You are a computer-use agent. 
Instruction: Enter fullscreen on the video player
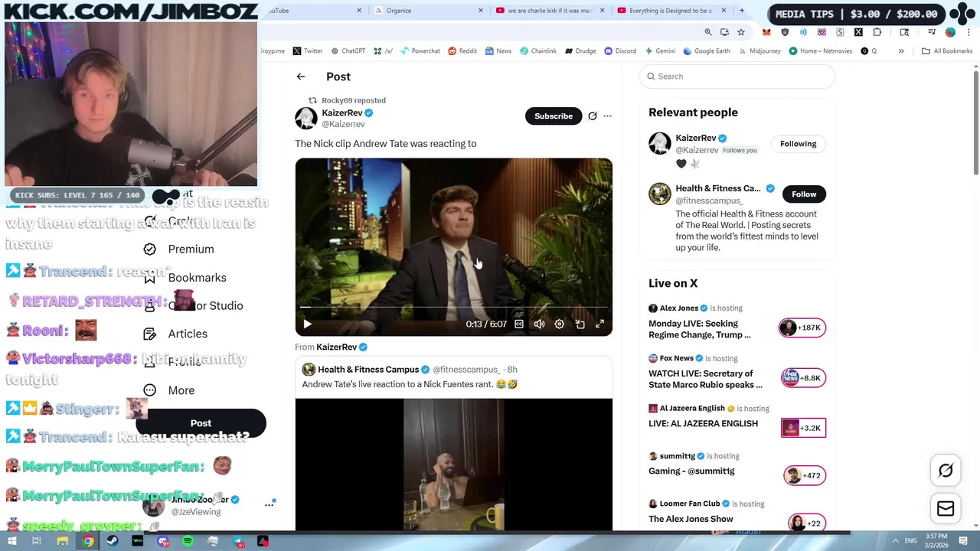[x=600, y=324]
